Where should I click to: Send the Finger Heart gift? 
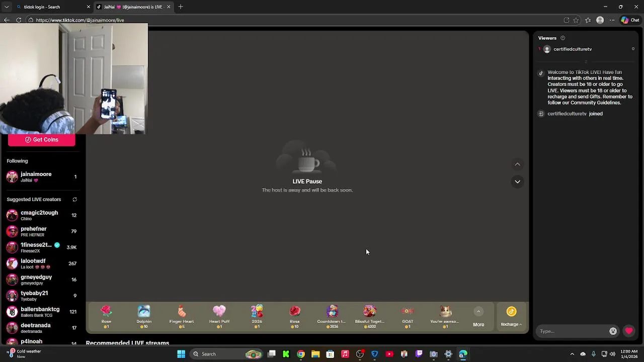point(182,317)
